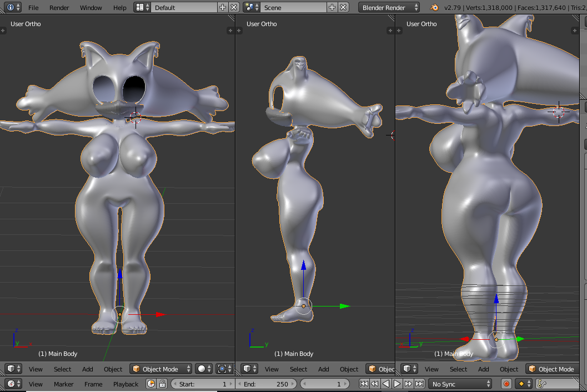Open viewport shading selector in left viewport

[x=204, y=369]
